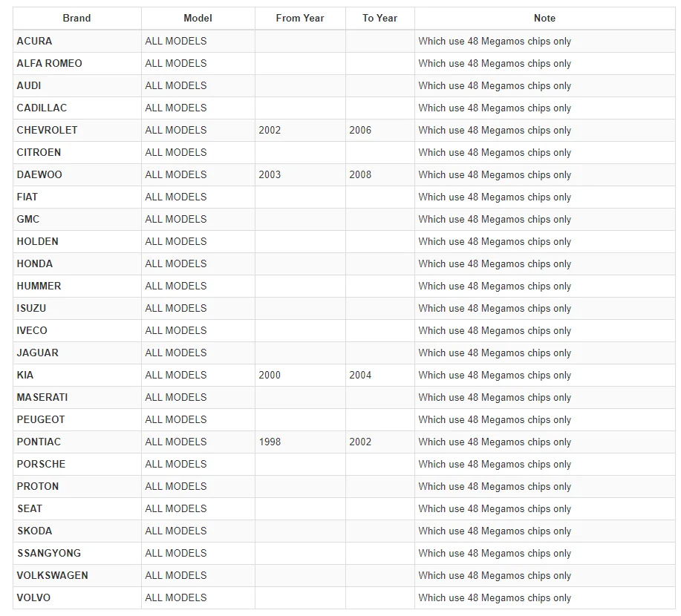Click the Brand column header
The image size is (681, 616).
click(x=76, y=19)
